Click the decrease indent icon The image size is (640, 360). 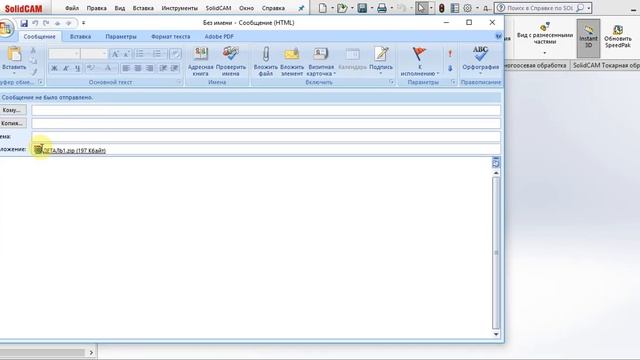[163, 68]
